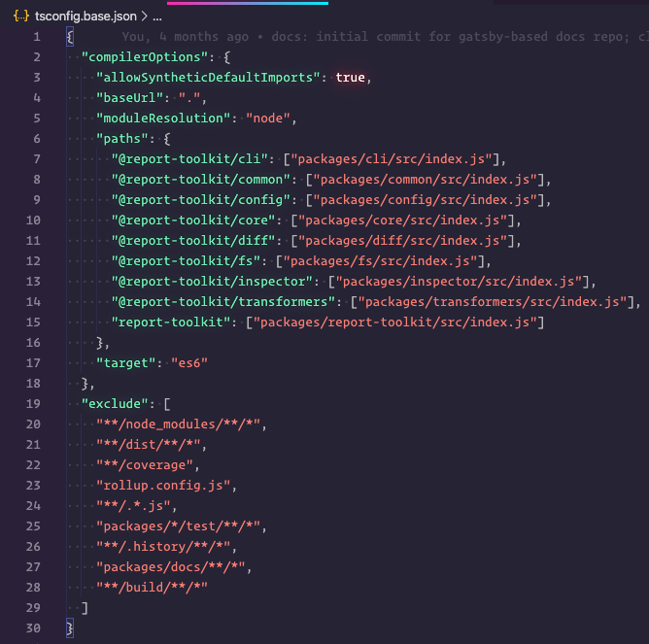Click "packages/config/src/index.js" value
The width and height of the screenshot is (649, 644).
click(426, 199)
